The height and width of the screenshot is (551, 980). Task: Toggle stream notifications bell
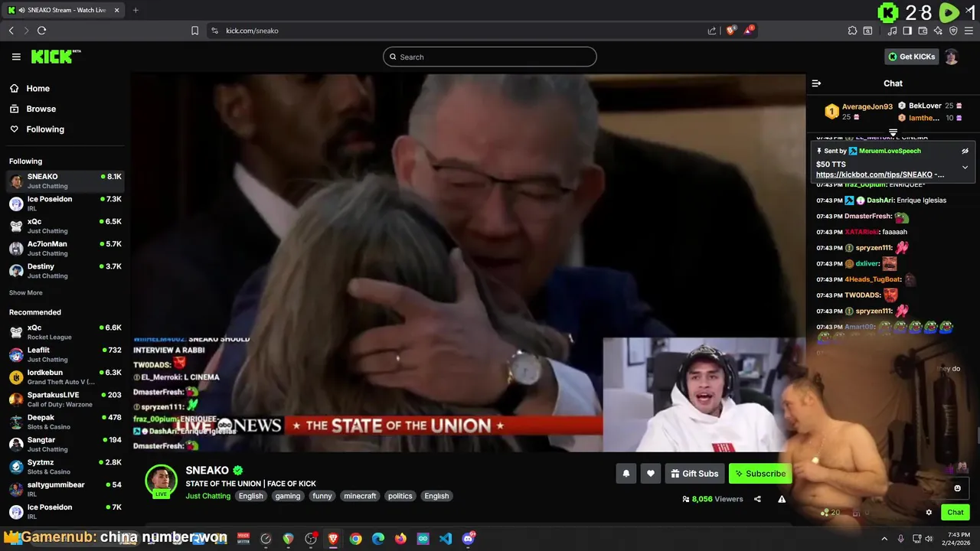tap(626, 474)
